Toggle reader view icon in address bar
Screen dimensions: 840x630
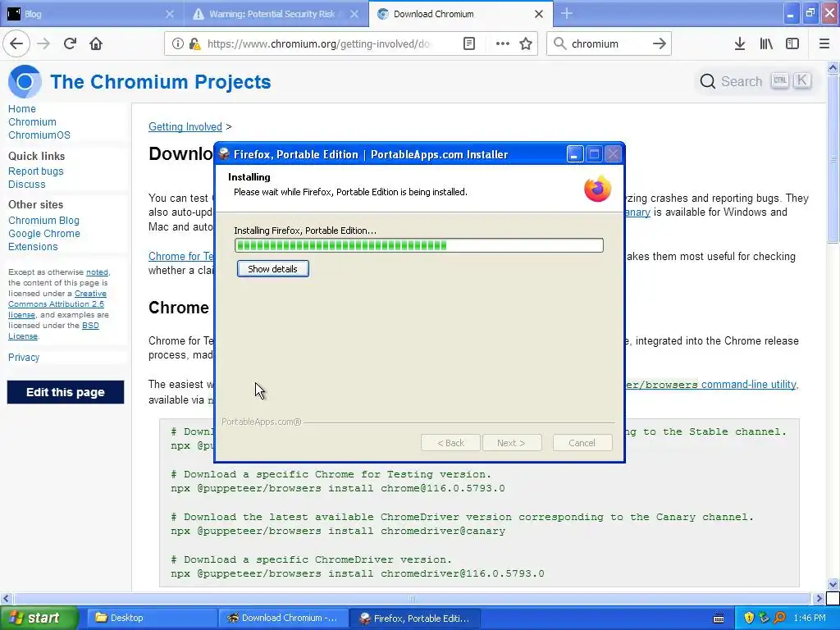click(x=469, y=44)
